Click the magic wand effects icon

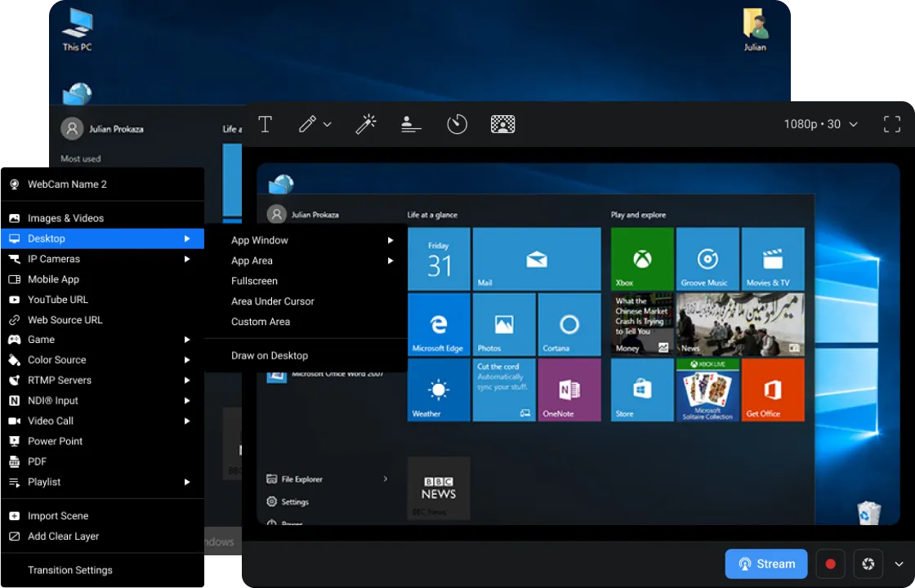point(365,124)
